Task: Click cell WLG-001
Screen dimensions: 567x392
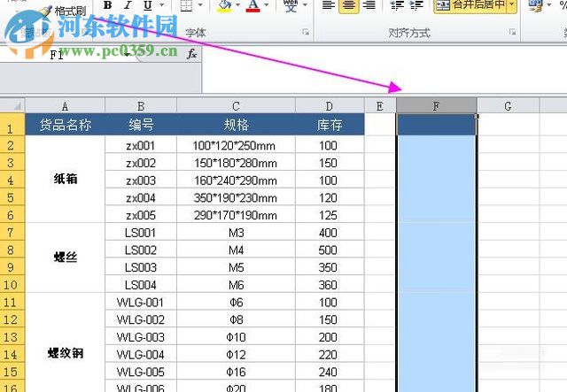Action: [141, 303]
